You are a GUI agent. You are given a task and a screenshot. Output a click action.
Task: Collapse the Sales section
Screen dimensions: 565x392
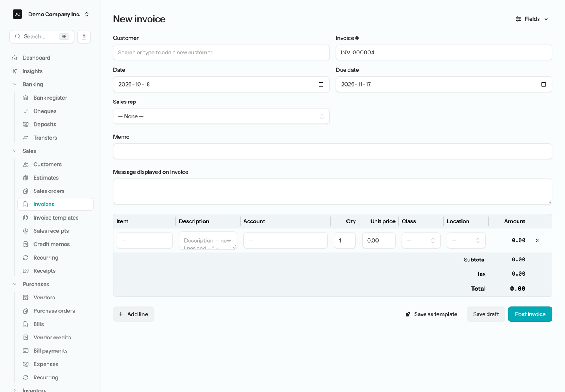point(15,151)
